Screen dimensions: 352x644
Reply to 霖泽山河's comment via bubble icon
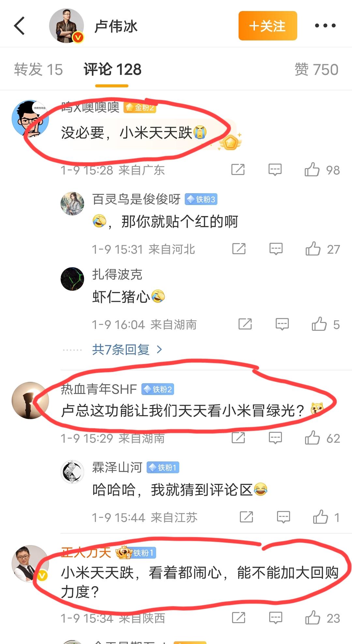pyautogui.click(x=284, y=517)
